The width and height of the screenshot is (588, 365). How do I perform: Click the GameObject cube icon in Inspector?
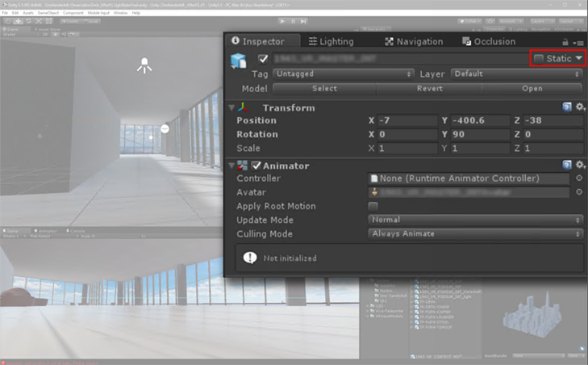pyautogui.click(x=239, y=61)
